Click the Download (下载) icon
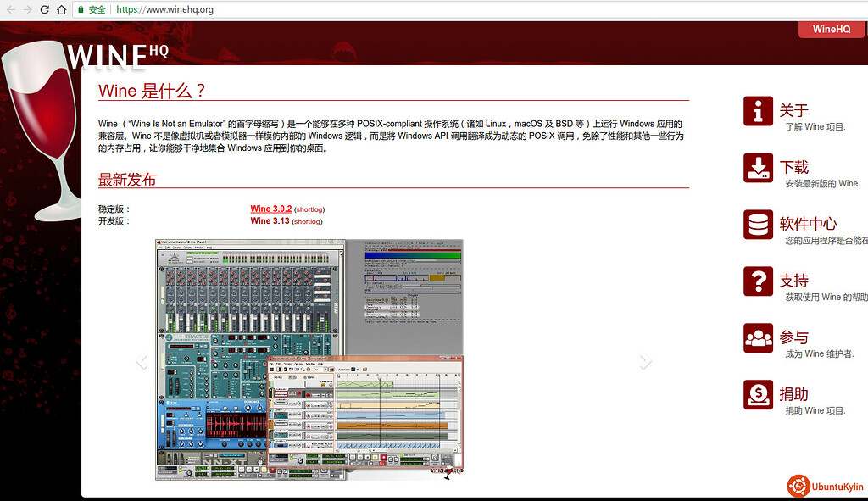The width and height of the screenshot is (868, 501). pos(758,168)
